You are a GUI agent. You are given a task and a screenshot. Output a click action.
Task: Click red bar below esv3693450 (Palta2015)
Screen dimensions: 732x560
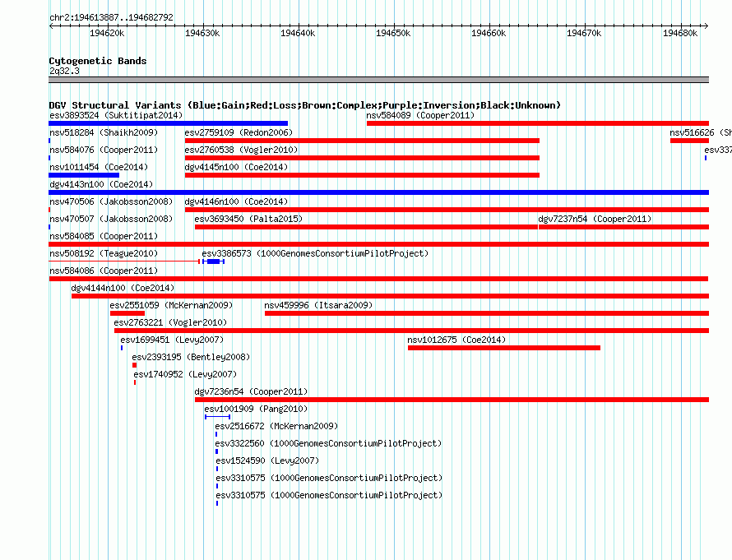click(x=366, y=227)
